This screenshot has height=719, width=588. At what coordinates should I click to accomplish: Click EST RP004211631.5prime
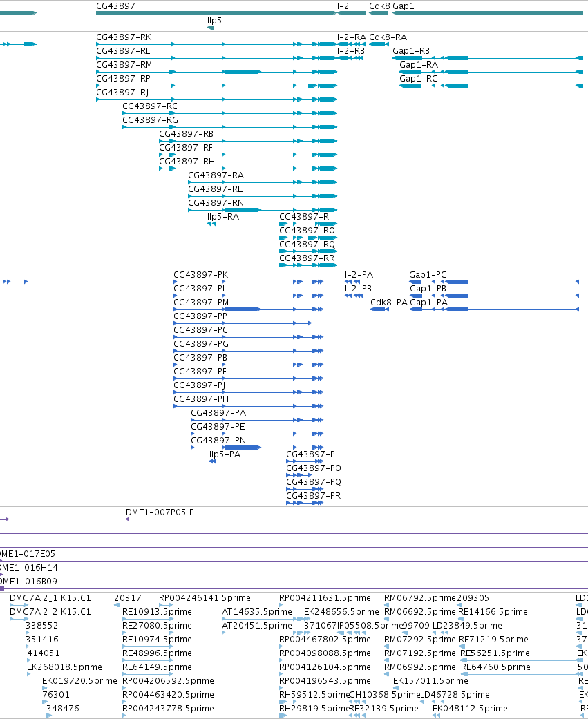325,598
